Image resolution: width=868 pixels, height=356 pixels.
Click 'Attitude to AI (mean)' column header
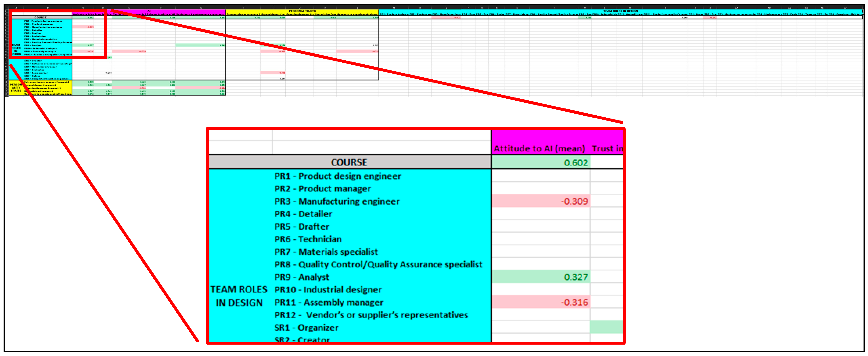click(539, 149)
